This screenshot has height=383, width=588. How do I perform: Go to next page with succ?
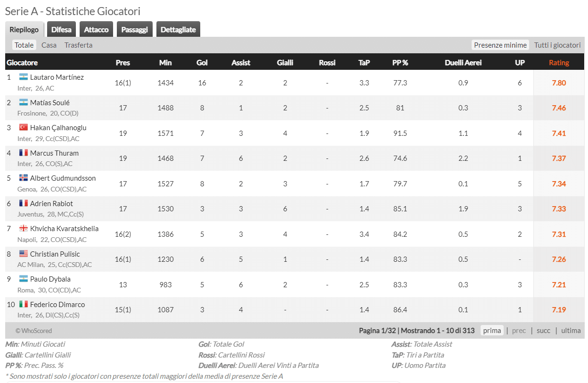coord(543,331)
